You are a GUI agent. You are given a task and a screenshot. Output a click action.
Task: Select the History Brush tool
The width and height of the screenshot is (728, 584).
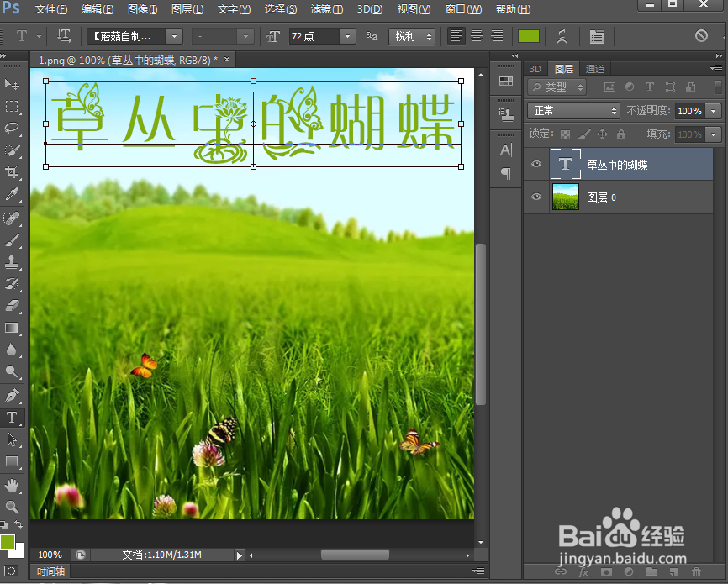click(12, 284)
